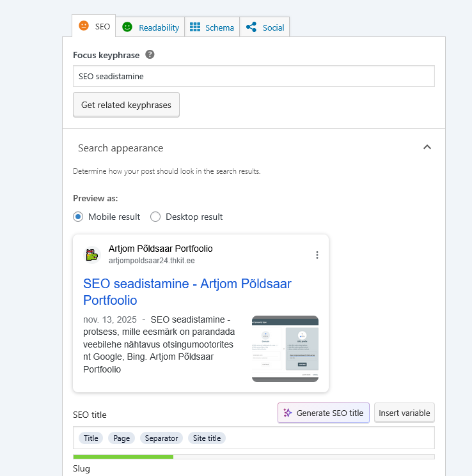Click the SEO title green progress bar
The width and height of the screenshot is (472, 476).
point(123,457)
